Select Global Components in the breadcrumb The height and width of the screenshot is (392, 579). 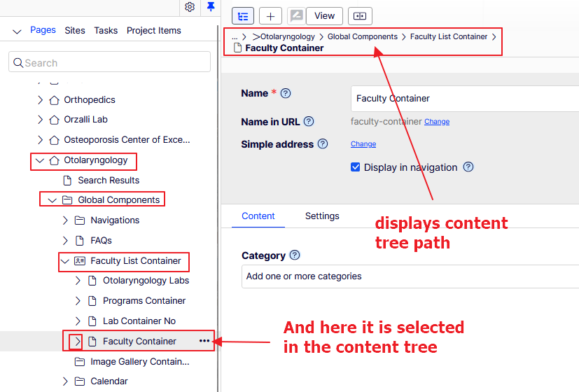362,36
